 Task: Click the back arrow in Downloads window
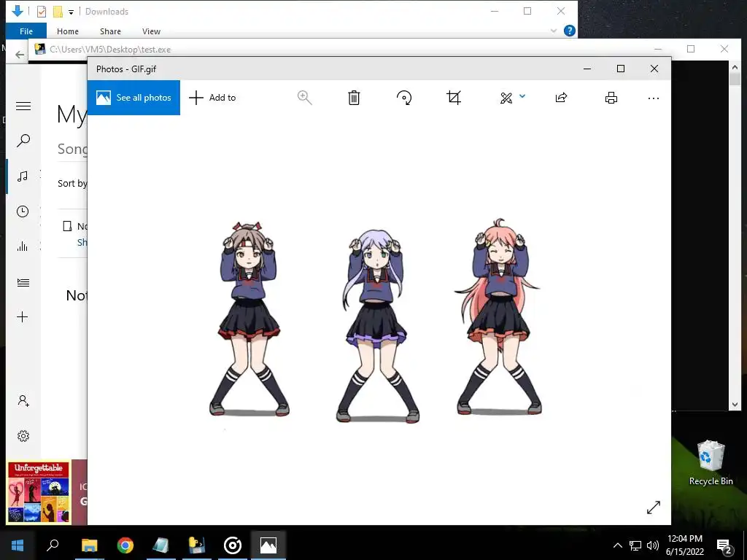pos(20,55)
